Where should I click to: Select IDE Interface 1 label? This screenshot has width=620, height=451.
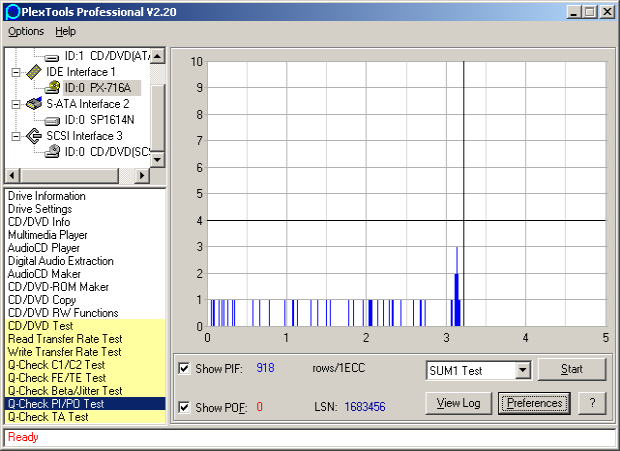81,72
